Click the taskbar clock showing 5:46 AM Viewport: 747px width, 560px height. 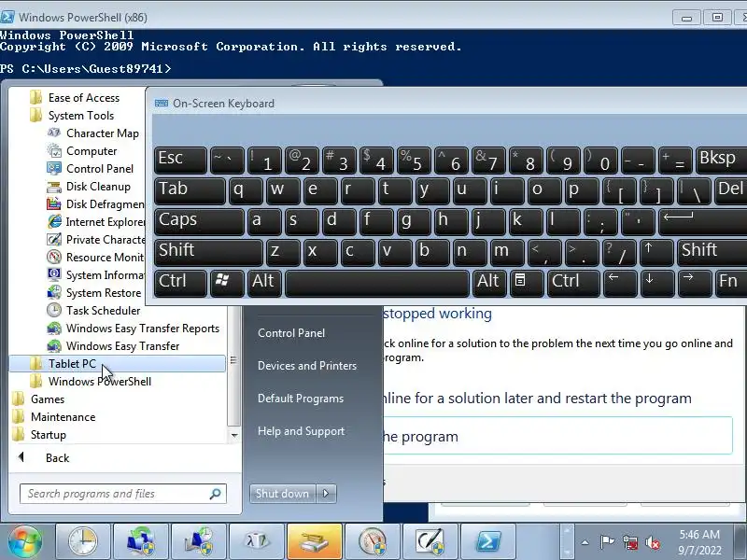click(x=699, y=542)
